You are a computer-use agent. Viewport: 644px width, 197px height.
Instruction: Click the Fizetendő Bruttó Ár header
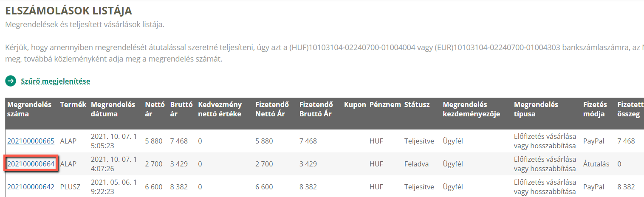(x=316, y=109)
